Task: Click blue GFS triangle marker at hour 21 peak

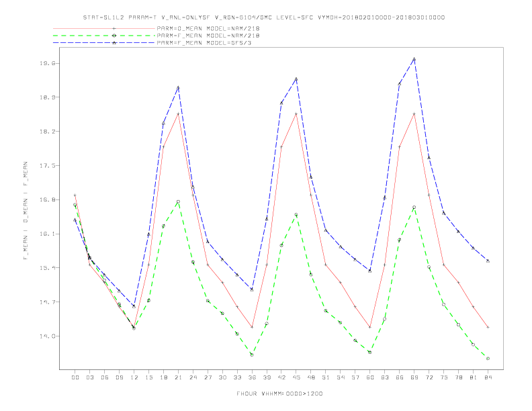Action: [178, 88]
